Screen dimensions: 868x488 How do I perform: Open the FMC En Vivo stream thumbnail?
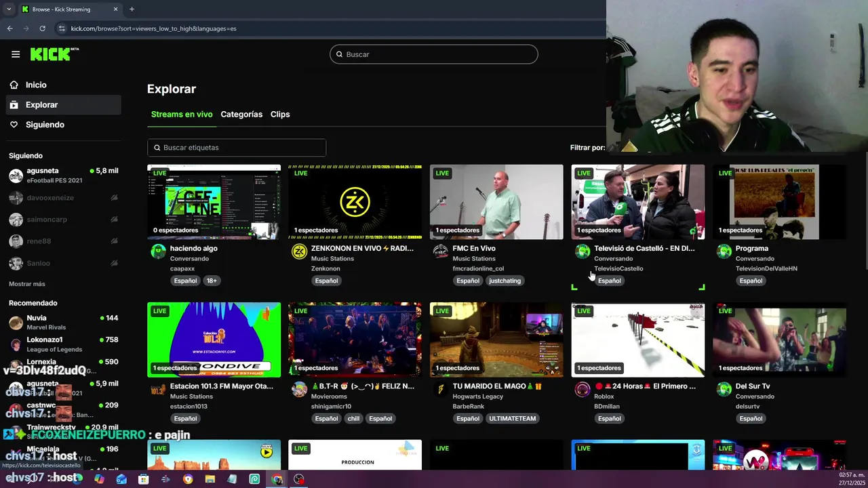click(496, 202)
